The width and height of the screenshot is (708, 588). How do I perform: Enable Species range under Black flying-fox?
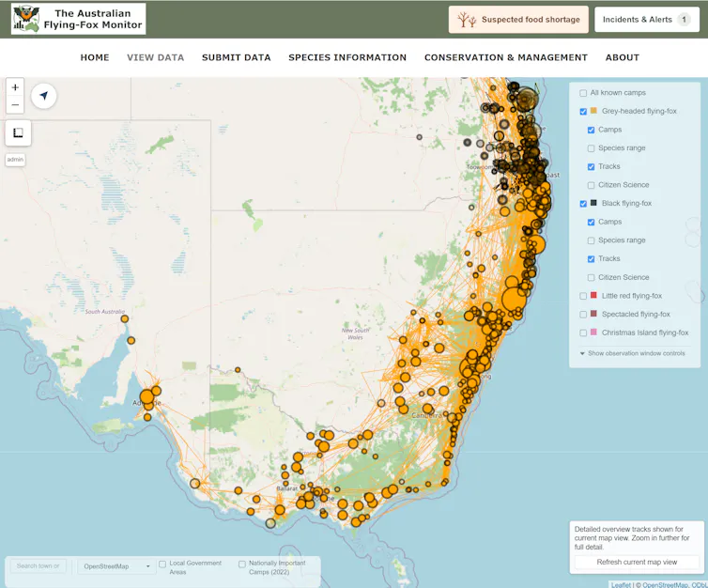[x=591, y=240]
